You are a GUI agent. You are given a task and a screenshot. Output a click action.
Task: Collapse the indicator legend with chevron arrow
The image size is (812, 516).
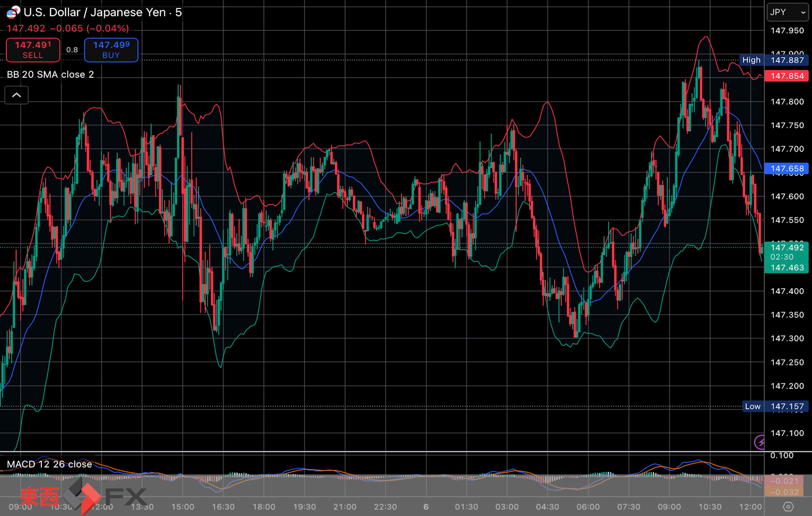pyautogui.click(x=16, y=95)
